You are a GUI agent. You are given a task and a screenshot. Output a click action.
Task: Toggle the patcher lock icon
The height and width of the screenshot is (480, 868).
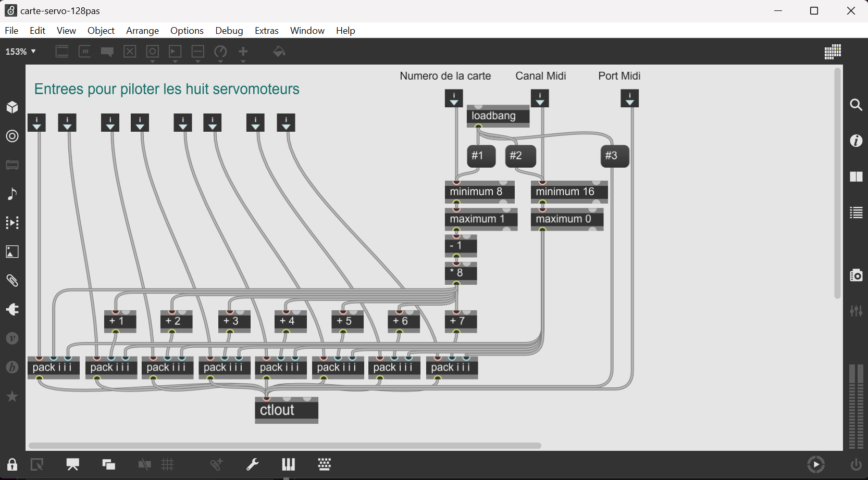click(x=12, y=464)
